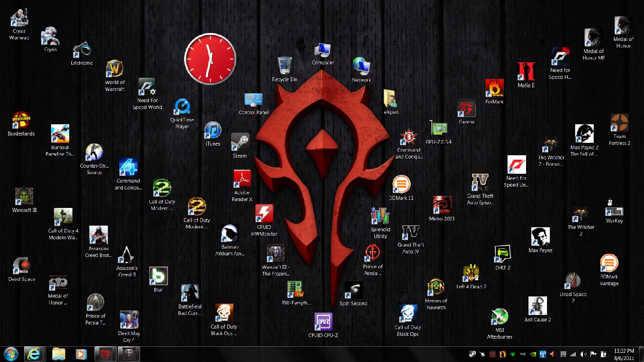Open Windows Explorer folder on taskbar
The height and width of the screenshot is (362, 644).
pos(59,354)
